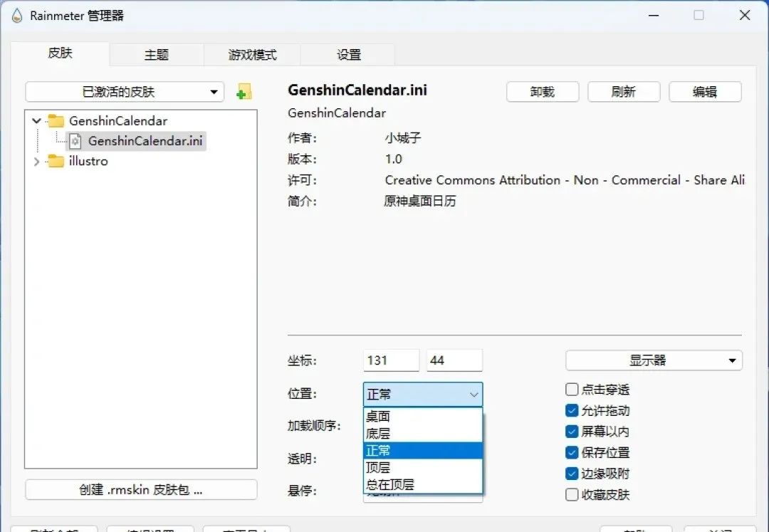Click the GenshinCalendar.ini file icon
Image resolution: width=769 pixels, height=532 pixels.
point(75,141)
